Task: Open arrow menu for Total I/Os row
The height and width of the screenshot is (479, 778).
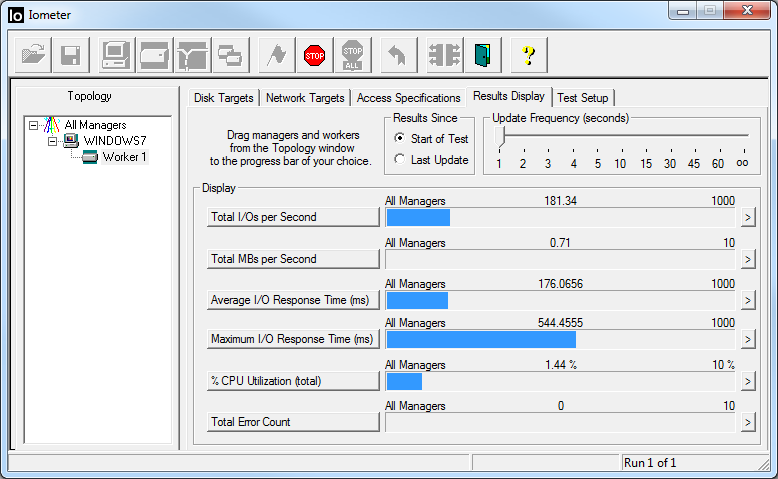Action: tap(748, 217)
